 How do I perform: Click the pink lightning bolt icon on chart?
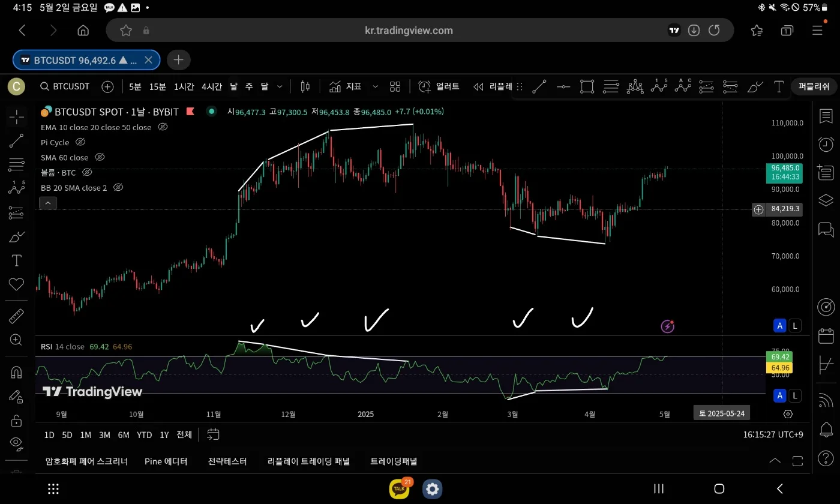[667, 326]
